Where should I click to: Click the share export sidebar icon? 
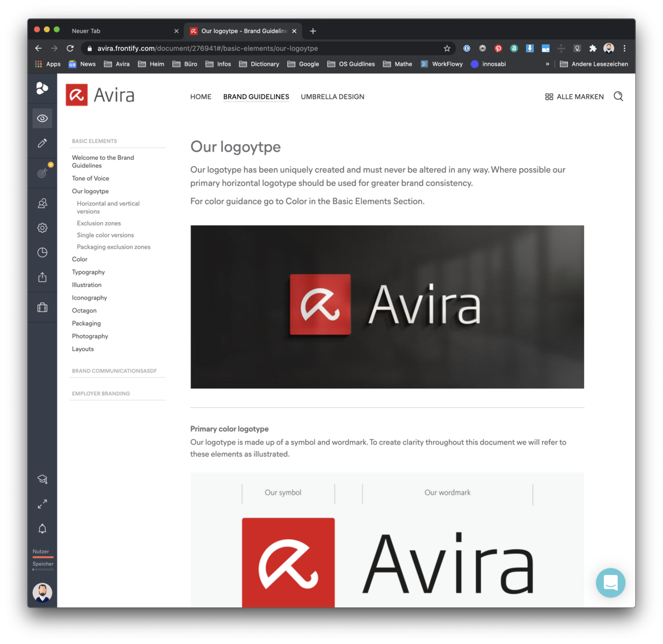(x=42, y=277)
